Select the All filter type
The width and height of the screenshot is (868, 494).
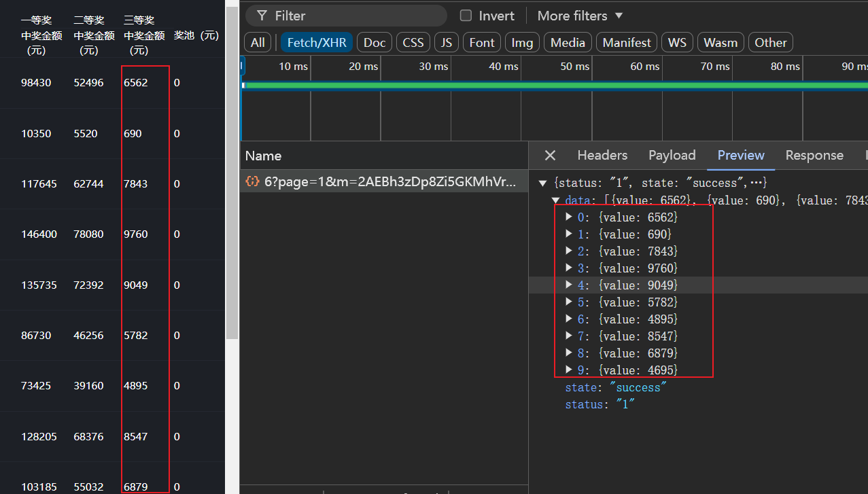click(x=258, y=42)
